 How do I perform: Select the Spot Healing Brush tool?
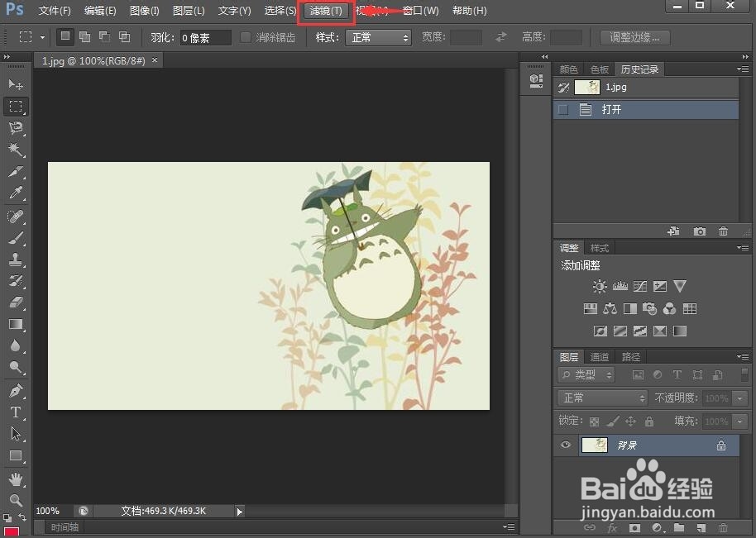[16, 217]
